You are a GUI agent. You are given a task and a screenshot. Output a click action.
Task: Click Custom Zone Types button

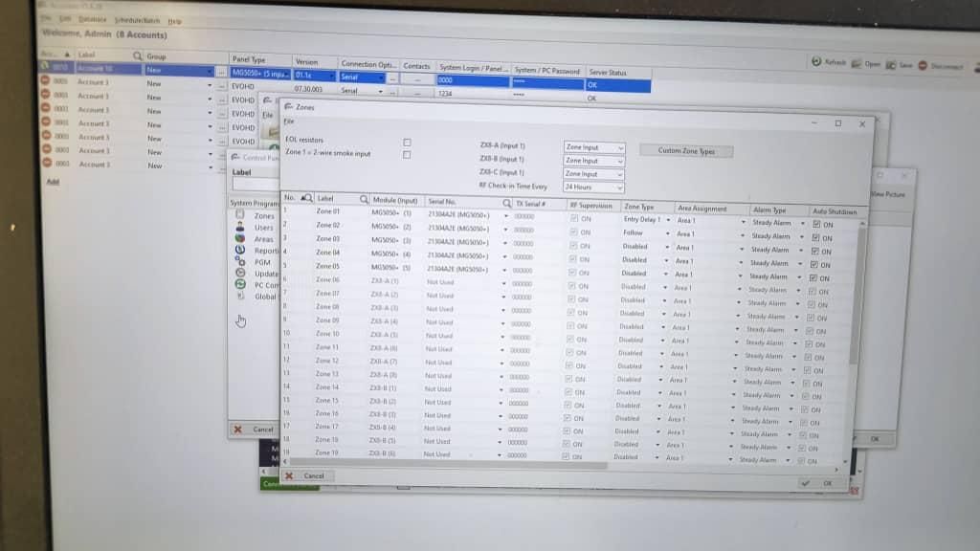pyautogui.click(x=685, y=150)
